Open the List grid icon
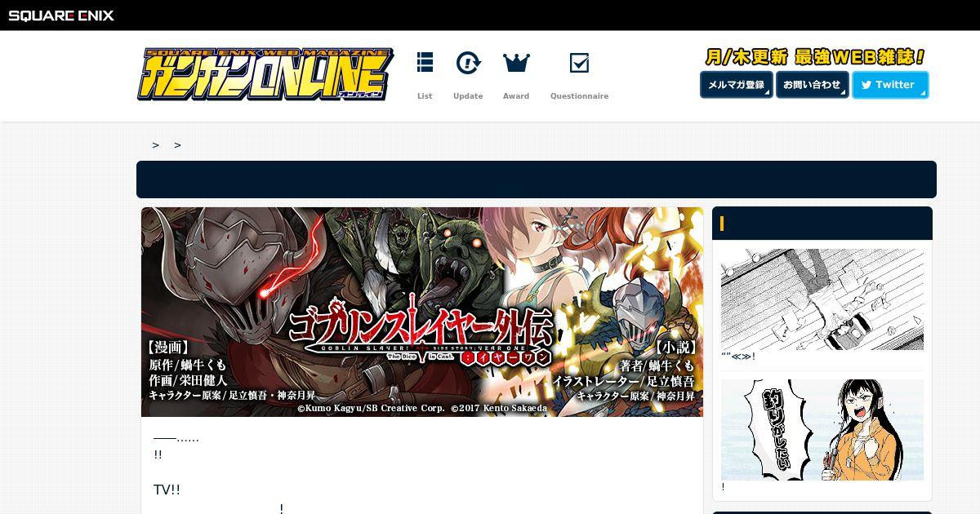980x514 pixels. [425, 62]
